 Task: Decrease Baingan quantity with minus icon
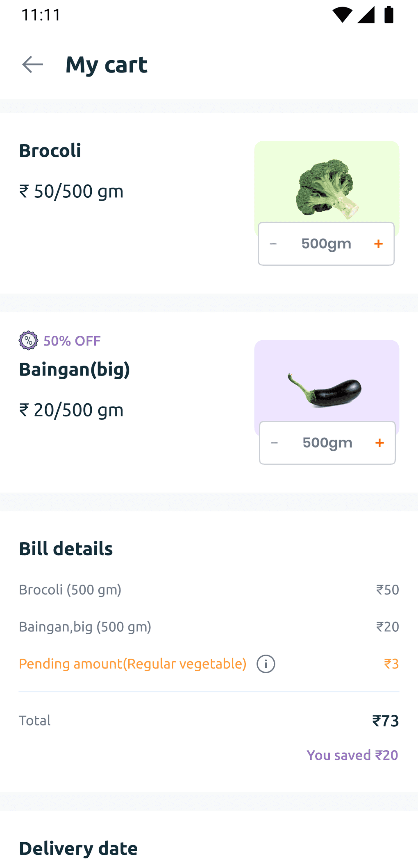274,443
